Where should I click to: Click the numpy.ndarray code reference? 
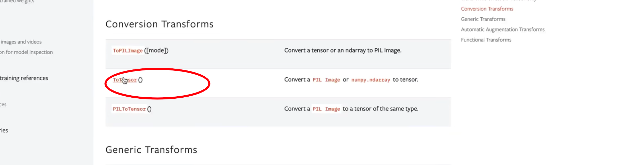pyautogui.click(x=371, y=80)
